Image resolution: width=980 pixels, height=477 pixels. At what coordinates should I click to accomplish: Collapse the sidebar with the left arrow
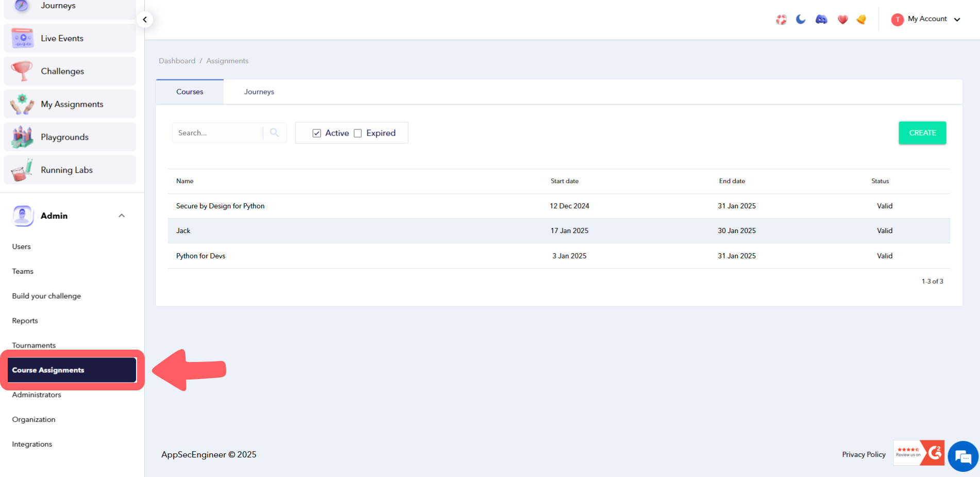pyautogui.click(x=145, y=19)
